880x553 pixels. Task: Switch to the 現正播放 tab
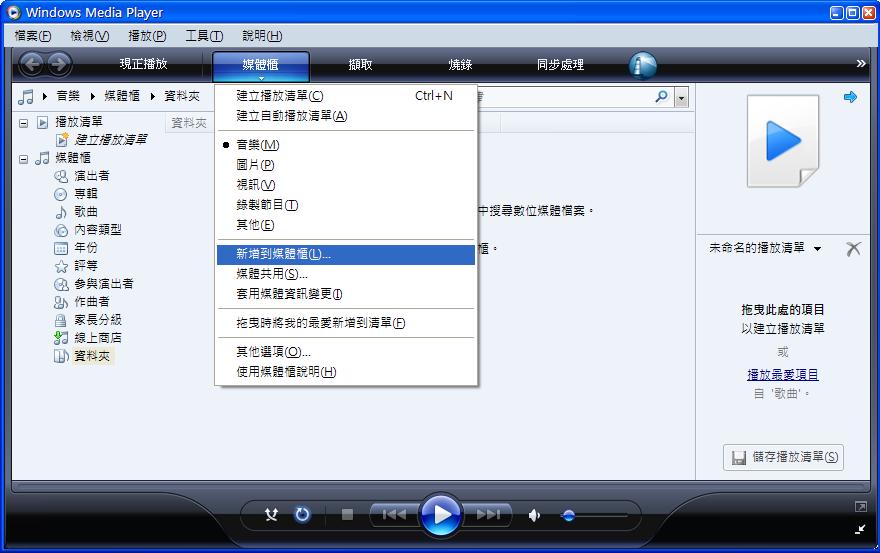coord(144,64)
